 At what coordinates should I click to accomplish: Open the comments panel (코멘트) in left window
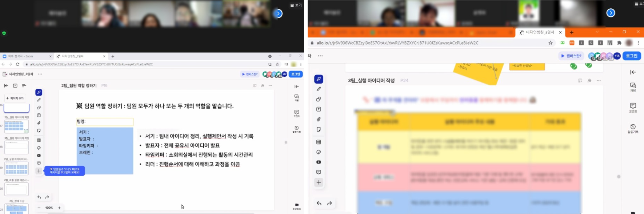(297, 113)
